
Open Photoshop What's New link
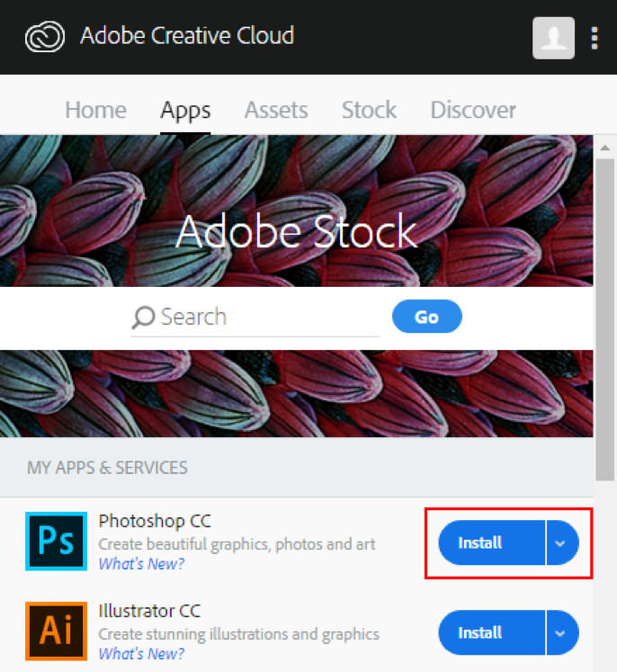(x=141, y=564)
